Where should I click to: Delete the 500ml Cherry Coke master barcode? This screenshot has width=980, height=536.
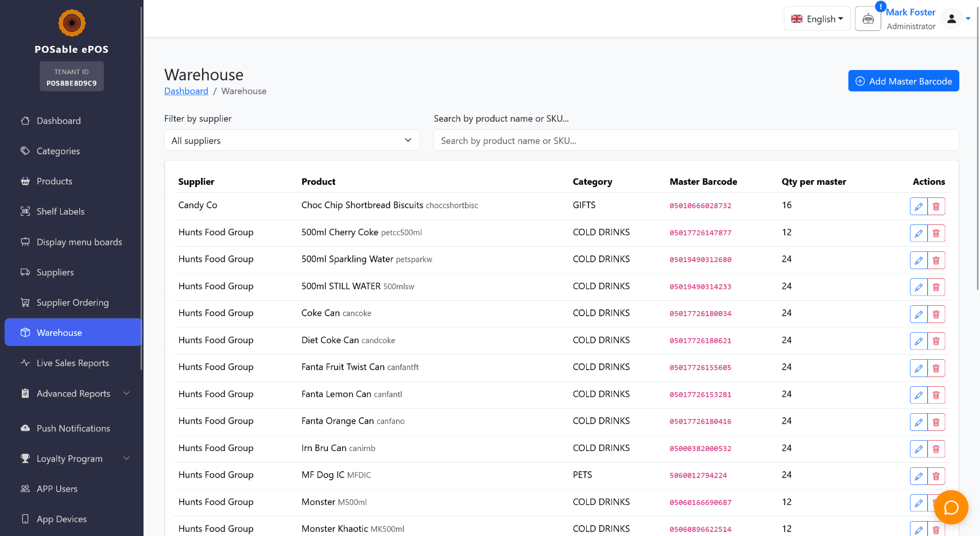tap(936, 234)
